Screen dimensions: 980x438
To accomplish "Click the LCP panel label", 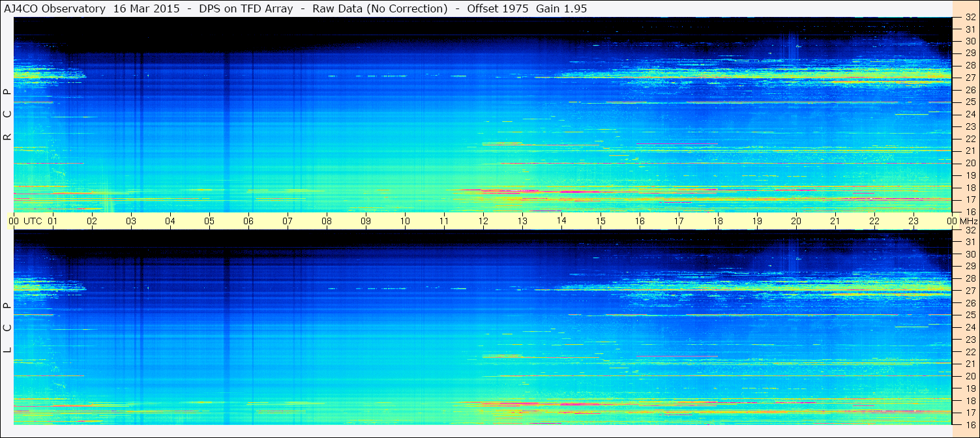I will point(7,328).
